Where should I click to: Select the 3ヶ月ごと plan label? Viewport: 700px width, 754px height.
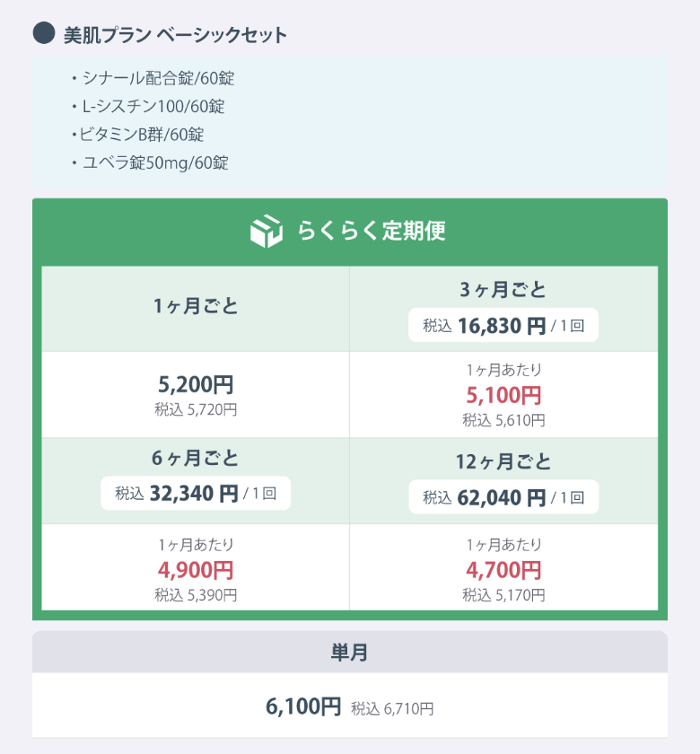[x=503, y=290]
